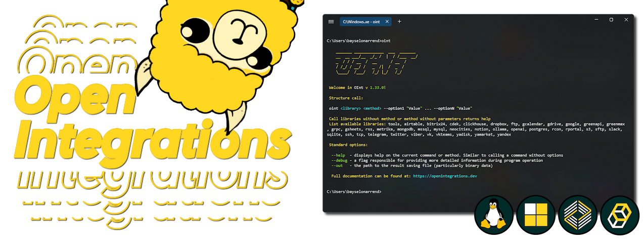Image resolution: width=644 pixels, height=243 pixels.
Task: Click the striped diamond logo badge
Action: coord(578,215)
